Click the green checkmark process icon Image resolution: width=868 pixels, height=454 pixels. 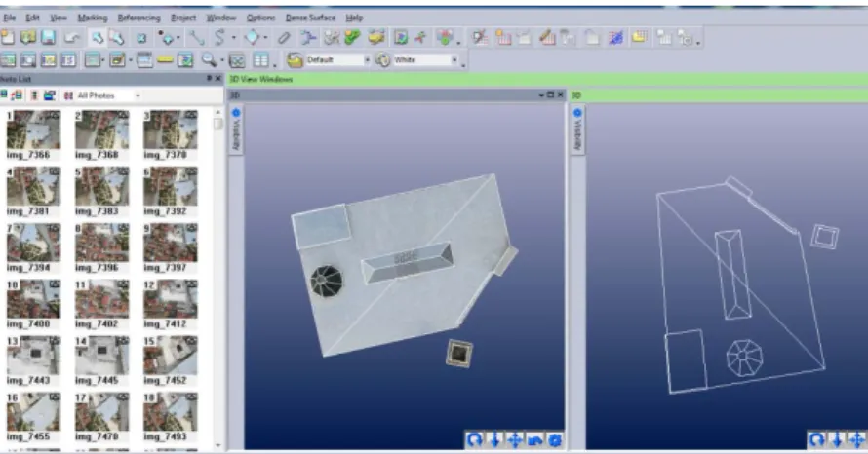pos(352,38)
